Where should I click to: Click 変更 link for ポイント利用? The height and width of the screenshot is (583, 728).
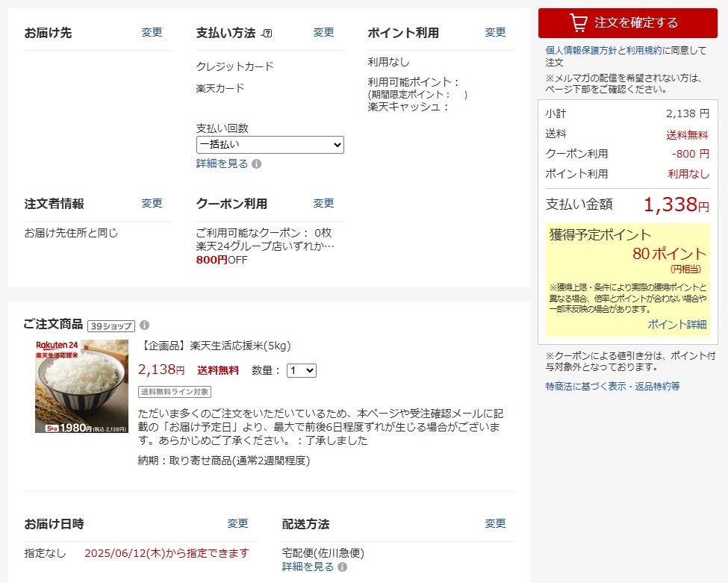click(495, 33)
